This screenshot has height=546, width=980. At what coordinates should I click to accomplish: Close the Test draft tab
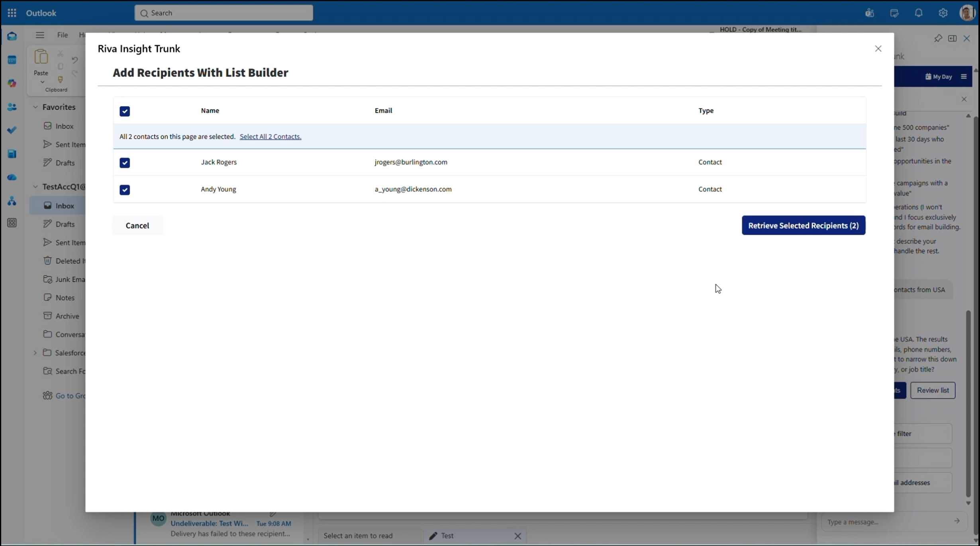[517, 536]
